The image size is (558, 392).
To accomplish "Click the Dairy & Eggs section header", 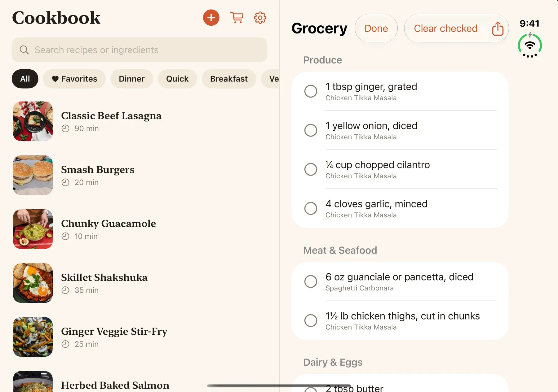I will (x=333, y=362).
